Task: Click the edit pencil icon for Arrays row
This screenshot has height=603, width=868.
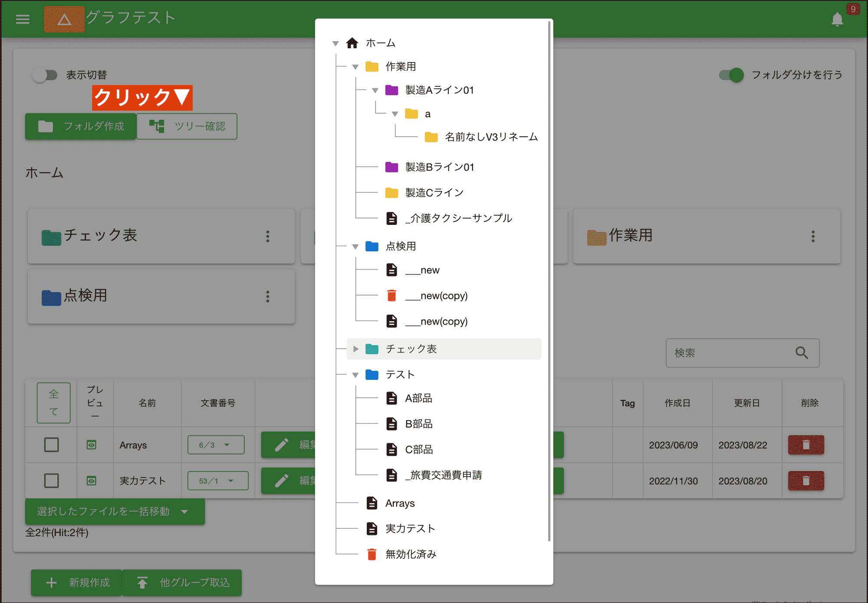Action: tap(282, 445)
